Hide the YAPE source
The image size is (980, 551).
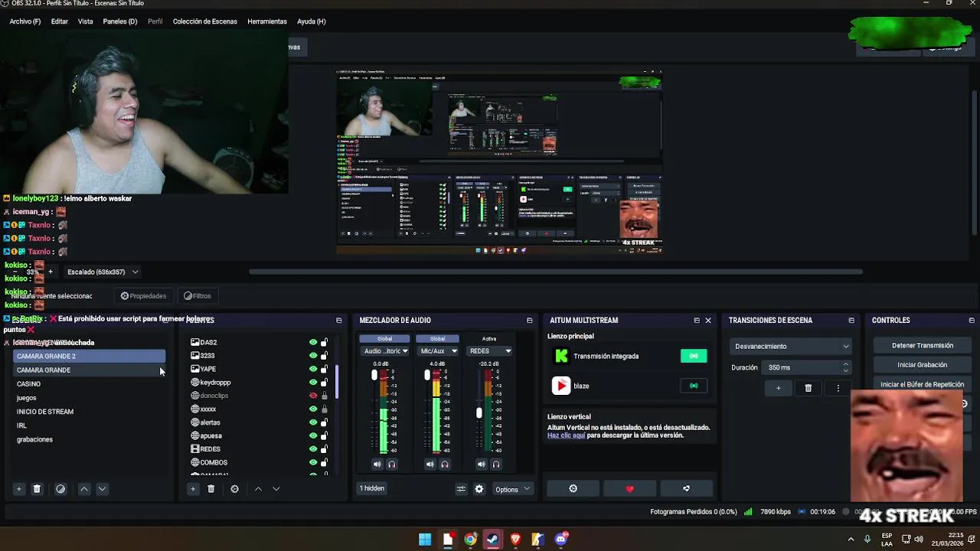pos(312,369)
